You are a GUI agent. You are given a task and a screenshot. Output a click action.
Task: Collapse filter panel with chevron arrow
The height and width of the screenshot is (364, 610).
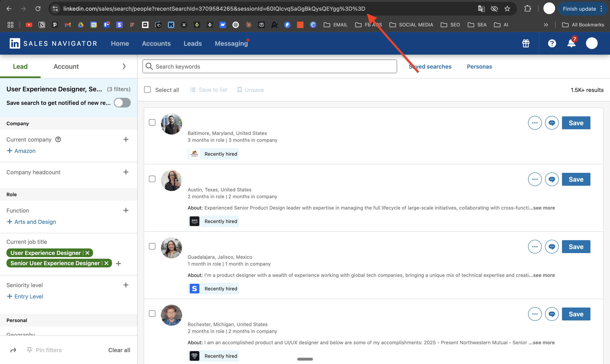[x=124, y=67]
